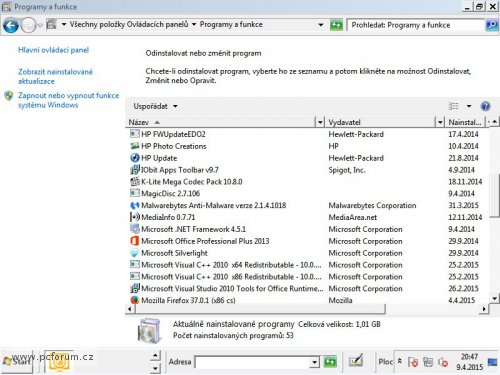Open the Uspořádat dropdown menu

(155, 106)
